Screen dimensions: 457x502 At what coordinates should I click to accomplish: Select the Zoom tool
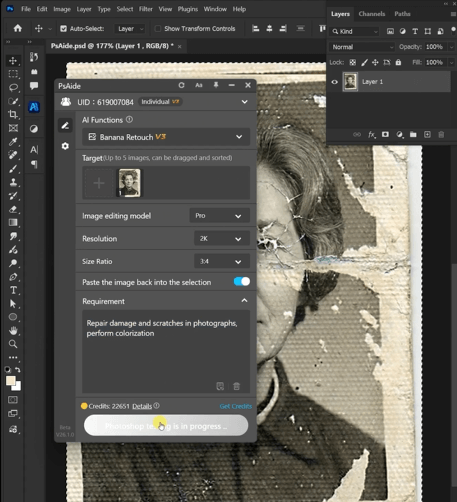click(x=13, y=344)
